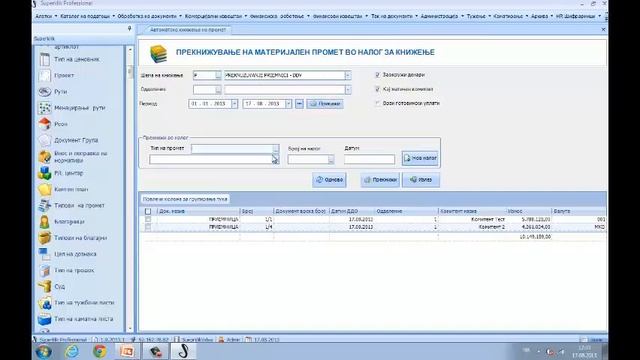Expand the Одделение description dropdown

click(348, 90)
